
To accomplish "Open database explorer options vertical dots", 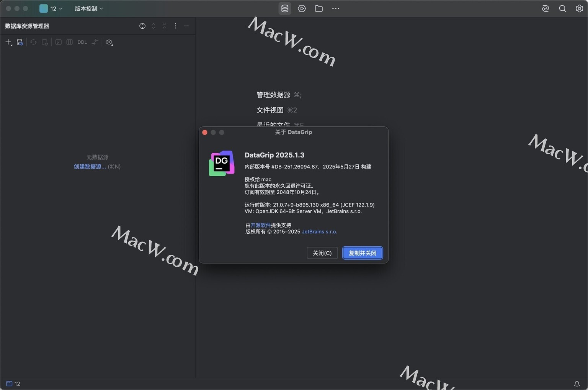I will pyautogui.click(x=175, y=26).
